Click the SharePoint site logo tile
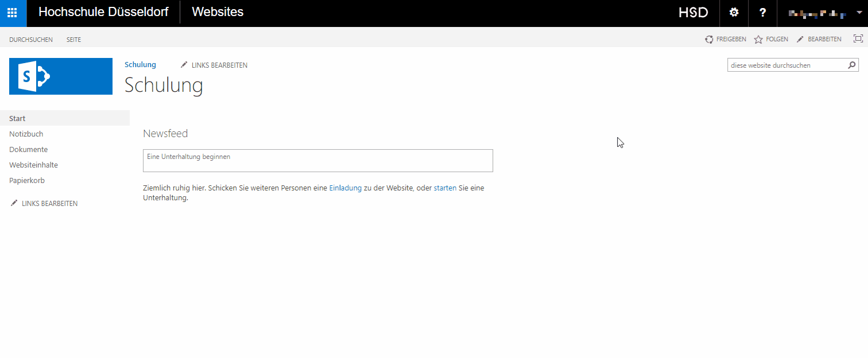 tap(60, 76)
